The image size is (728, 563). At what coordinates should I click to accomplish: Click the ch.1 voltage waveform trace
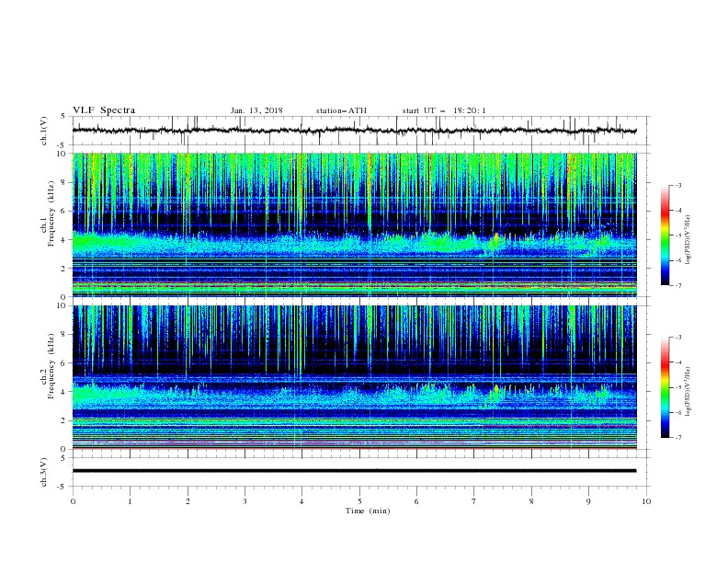tap(354, 131)
